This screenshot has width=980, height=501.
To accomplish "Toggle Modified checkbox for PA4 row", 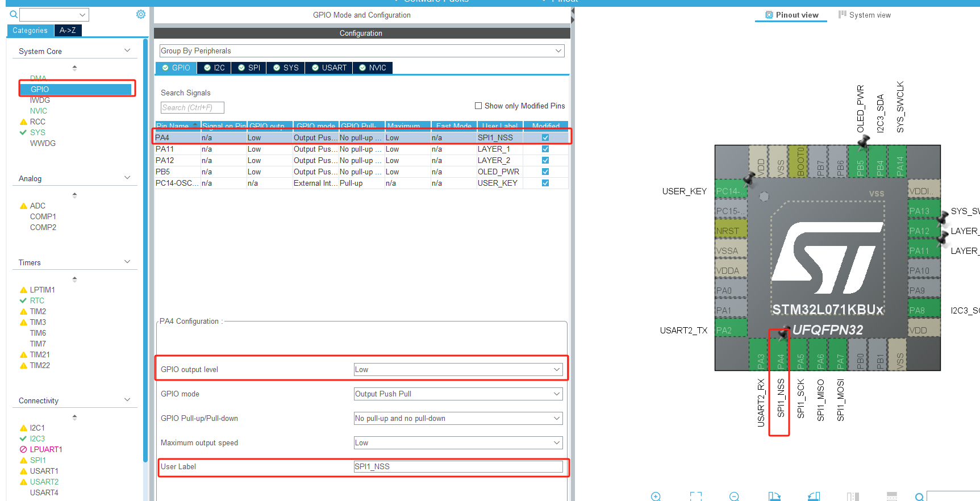I will coord(545,137).
